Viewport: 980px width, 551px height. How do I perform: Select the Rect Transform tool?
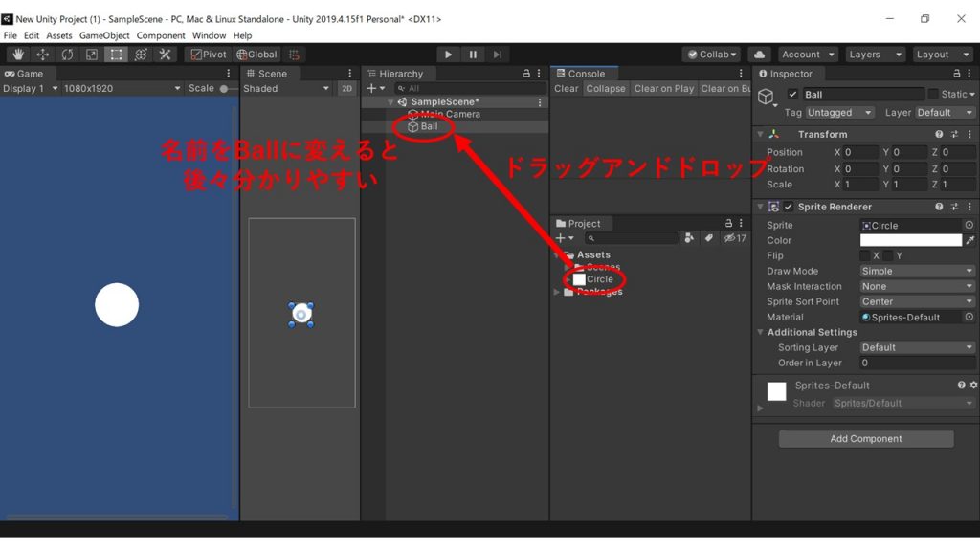click(115, 55)
